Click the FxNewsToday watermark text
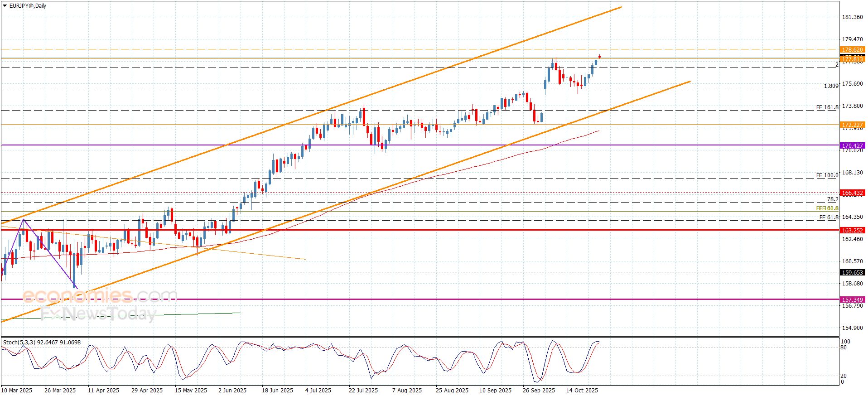The height and width of the screenshot is (396, 868). [97, 314]
